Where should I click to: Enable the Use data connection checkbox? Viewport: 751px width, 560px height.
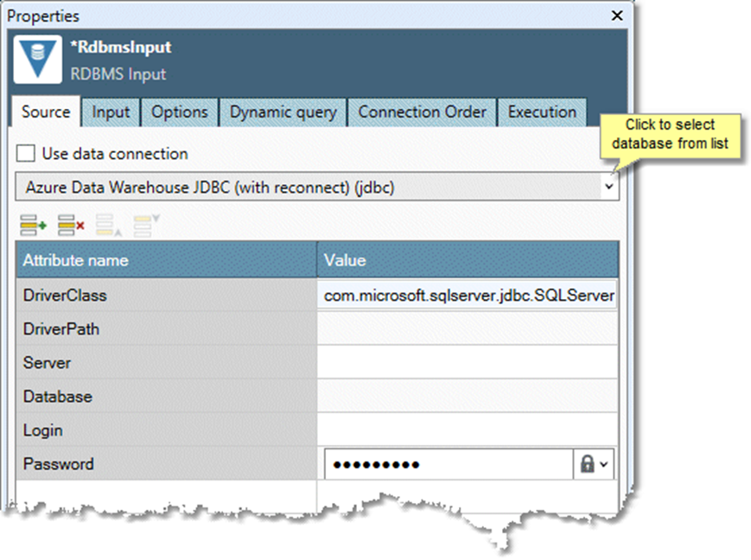pos(27,154)
